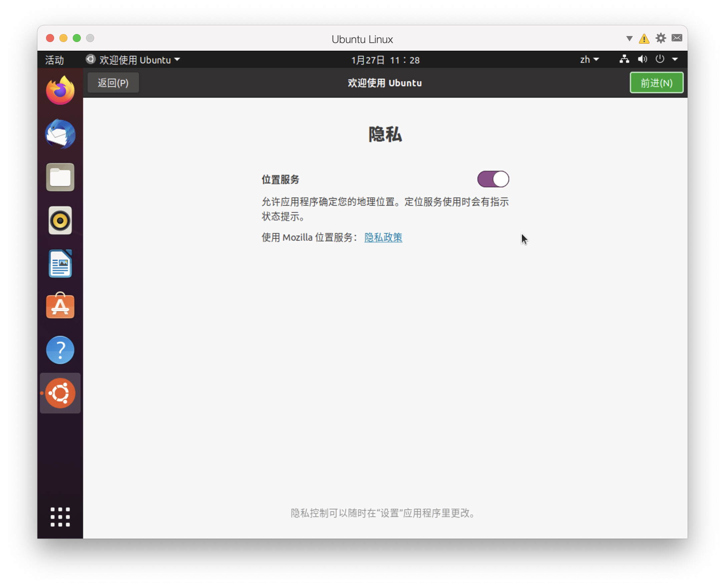
Task: Open the Help question mark icon
Action: [x=60, y=350]
